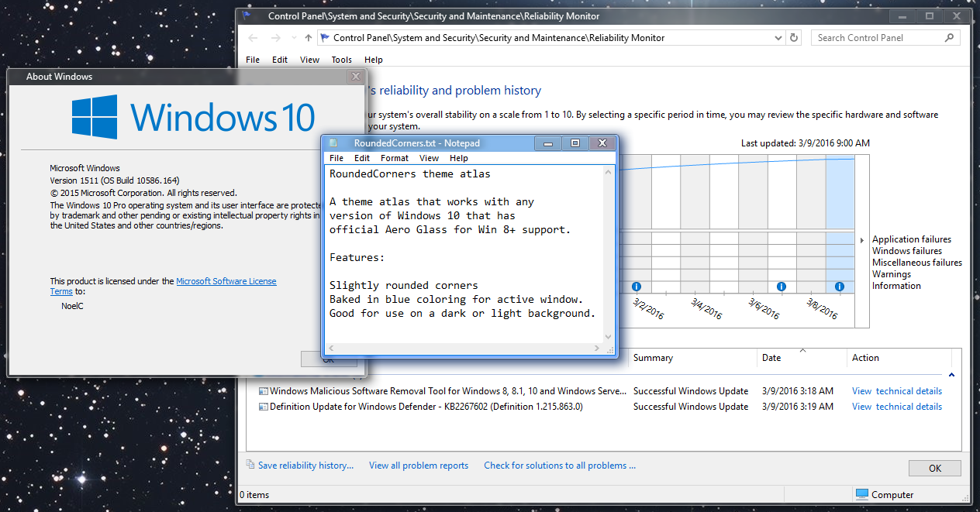
Task: Click the 'NoelC' licensee name in About Windows
Action: coord(72,306)
